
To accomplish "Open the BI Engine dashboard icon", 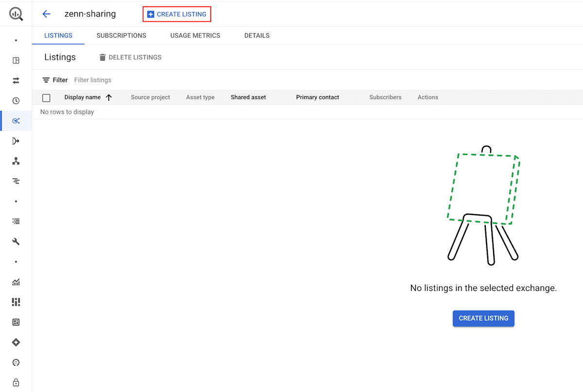I will [x=16, y=322].
